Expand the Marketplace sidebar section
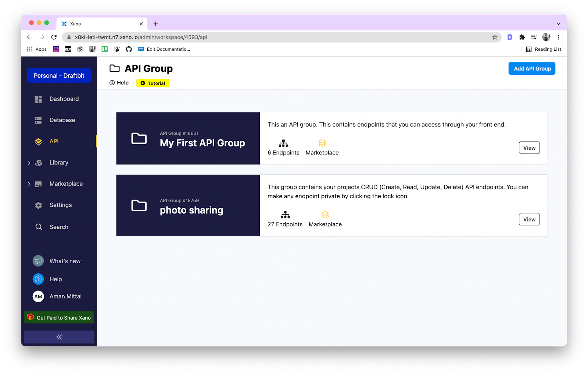The width and height of the screenshot is (588, 374). pos(29,184)
